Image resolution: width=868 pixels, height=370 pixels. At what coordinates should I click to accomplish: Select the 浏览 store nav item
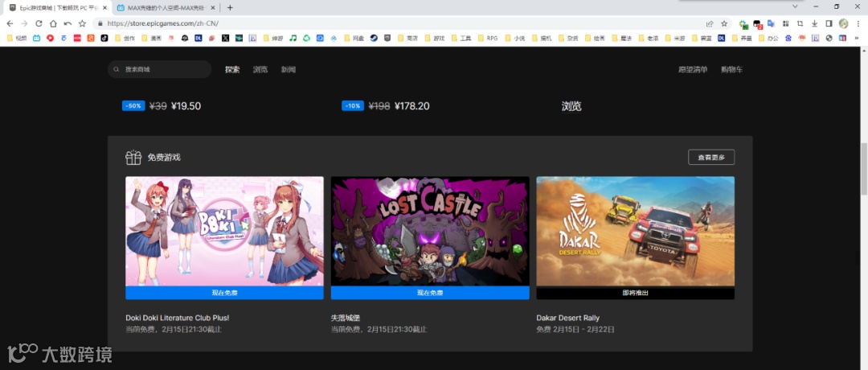click(x=260, y=69)
